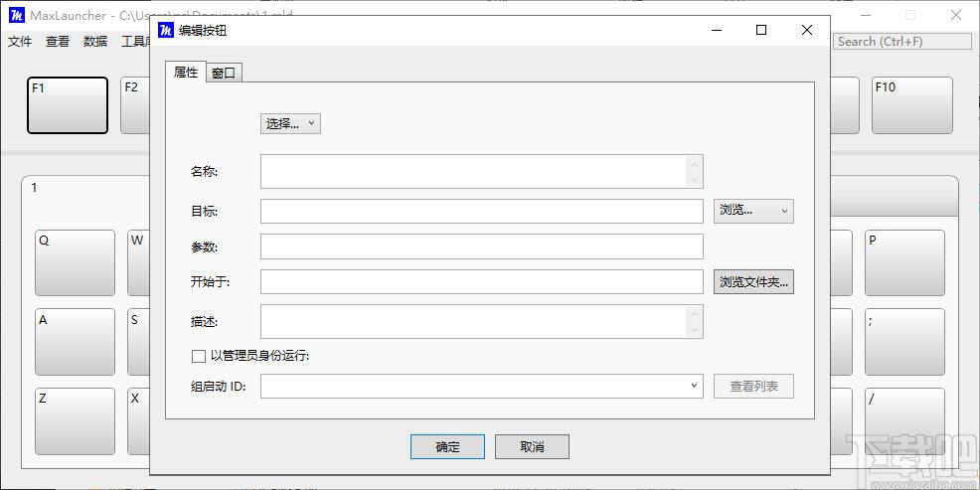Screen dimensions: 980x490
Task: Select the F1 button in MaxLauncher
Action: [68, 105]
